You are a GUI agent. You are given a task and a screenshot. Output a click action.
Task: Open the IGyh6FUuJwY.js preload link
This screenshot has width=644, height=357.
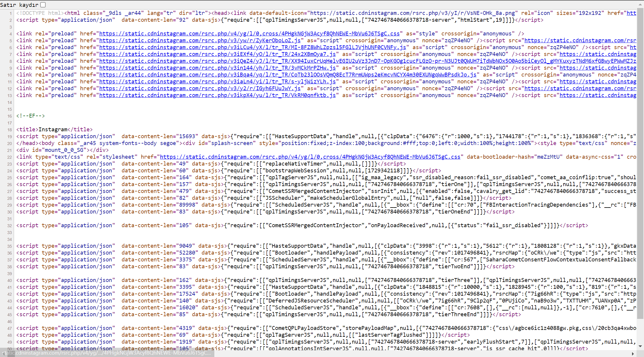click(x=200, y=88)
